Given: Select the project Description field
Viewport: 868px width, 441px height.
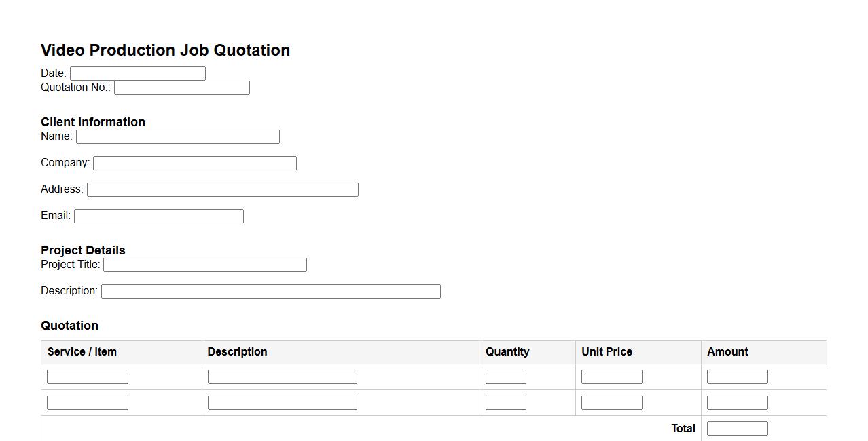Looking at the screenshot, I should pyautogui.click(x=270, y=291).
